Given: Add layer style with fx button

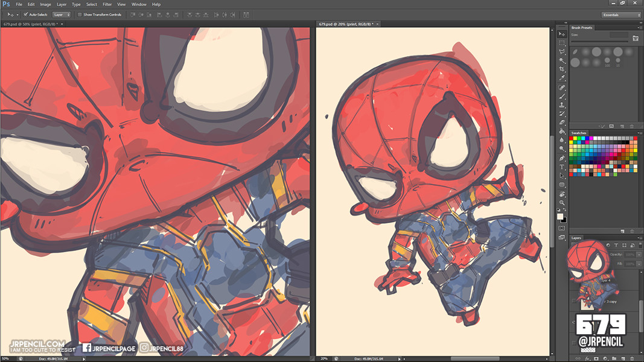Looking at the screenshot, I should click(587, 359).
